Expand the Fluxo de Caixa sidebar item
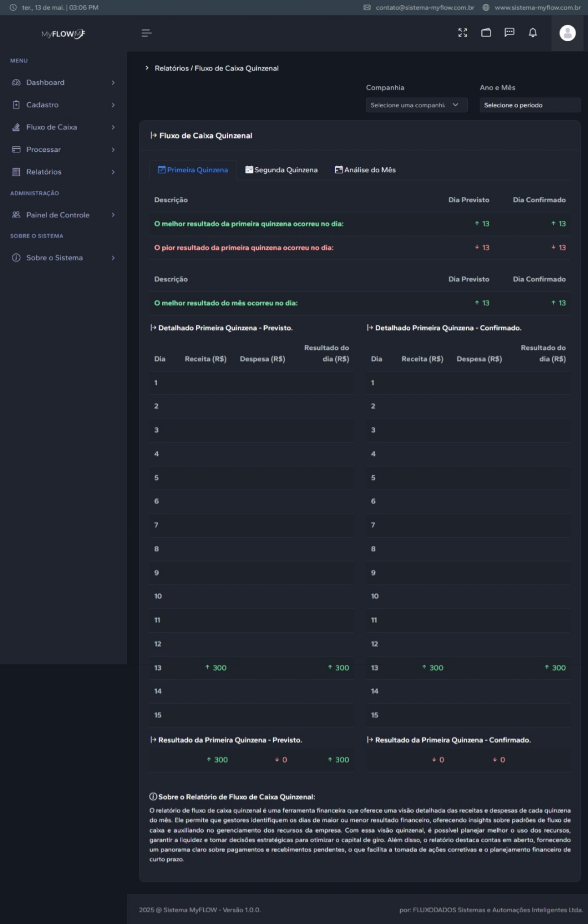 pos(51,127)
